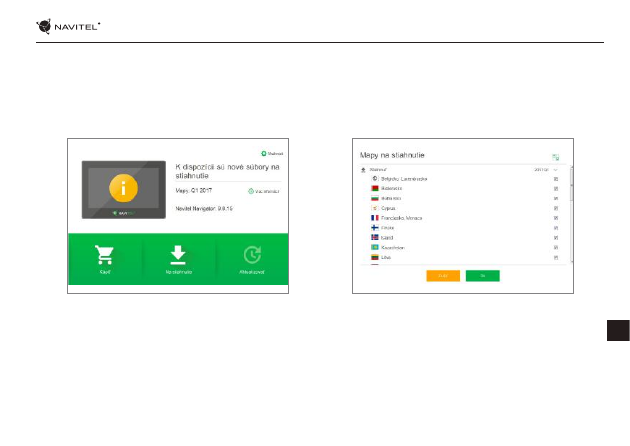Screen dimensions: 630x446
Task: Click the upload icon left of group name
Action: point(363,170)
